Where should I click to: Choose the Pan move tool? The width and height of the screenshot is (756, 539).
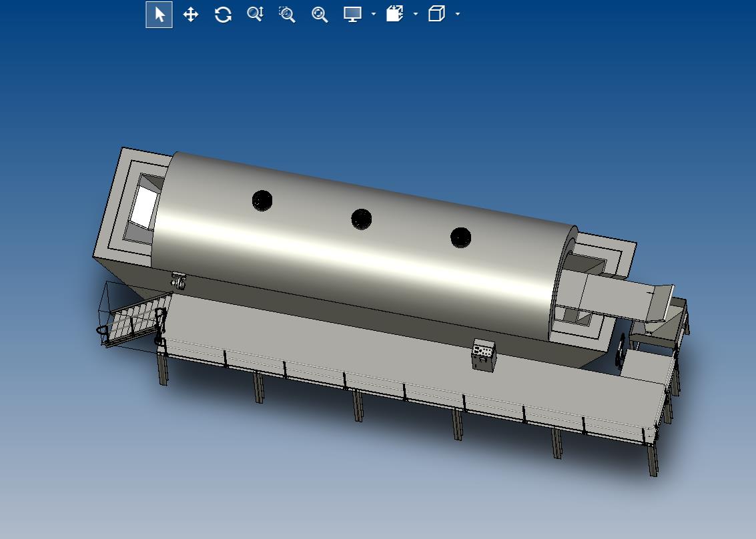(191, 15)
